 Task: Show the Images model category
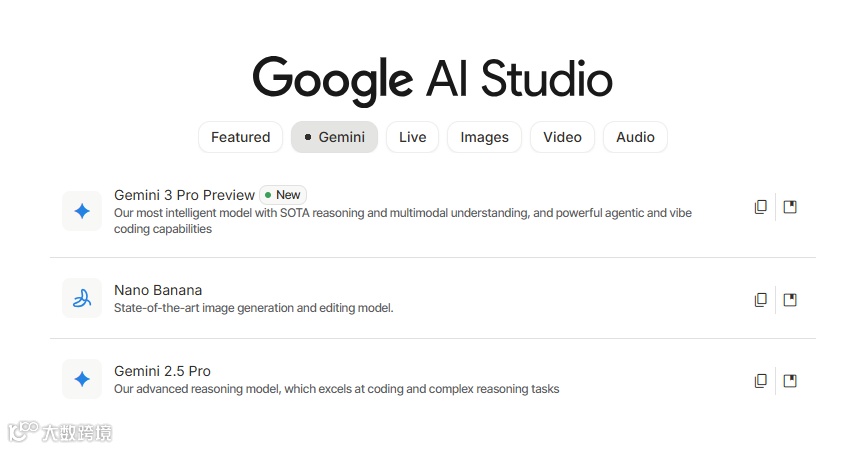[484, 137]
